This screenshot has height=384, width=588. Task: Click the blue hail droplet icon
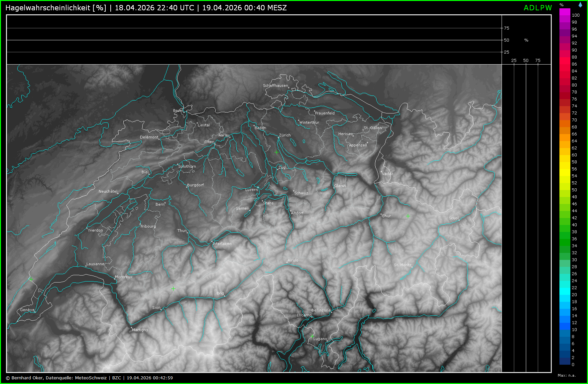pyautogui.click(x=580, y=5)
